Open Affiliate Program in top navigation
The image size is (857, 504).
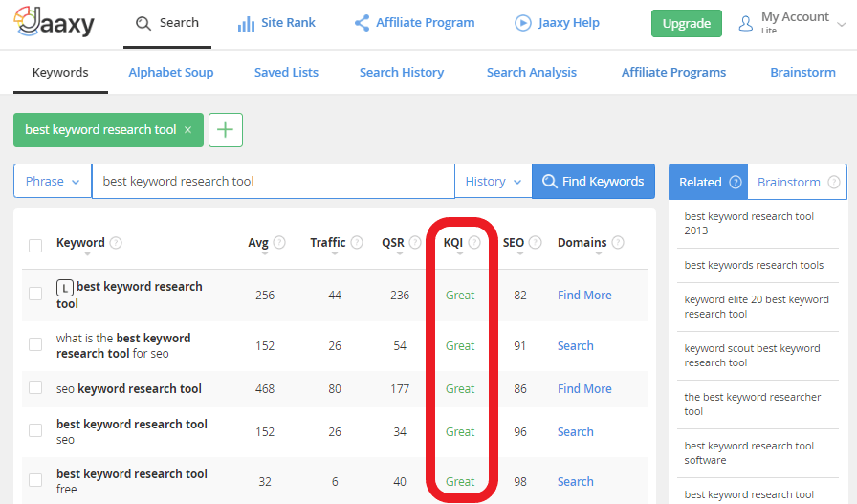414,23
